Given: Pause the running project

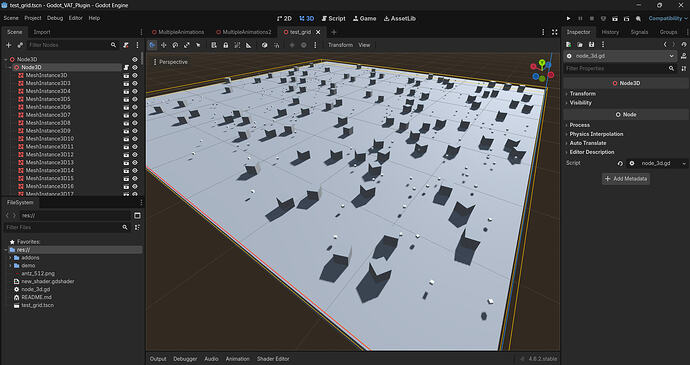Looking at the screenshot, I should [580, 18].
